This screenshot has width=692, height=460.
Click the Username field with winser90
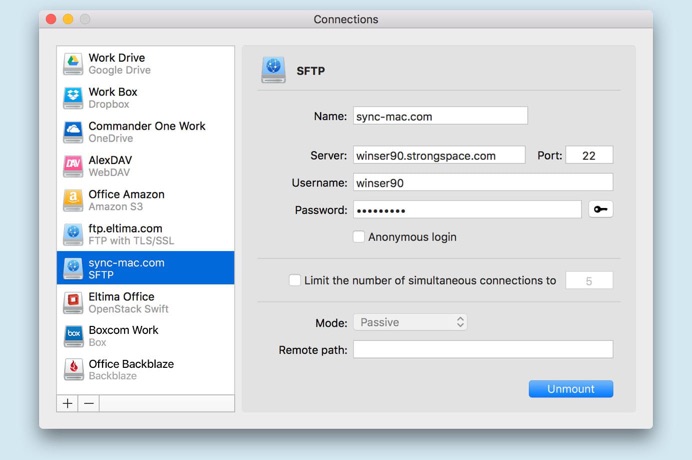pos(483,182)
